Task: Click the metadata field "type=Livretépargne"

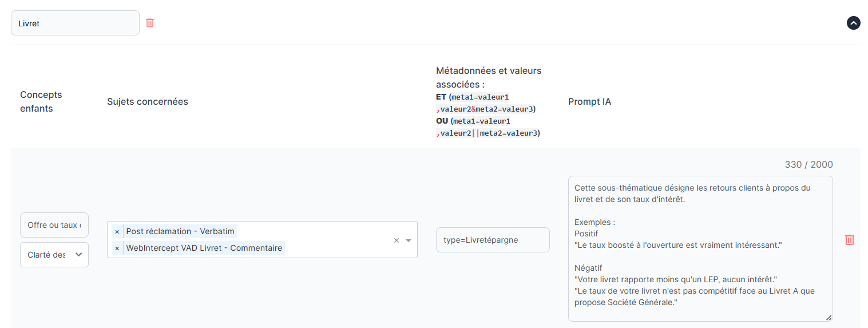Action: click(x=492, y=240)
